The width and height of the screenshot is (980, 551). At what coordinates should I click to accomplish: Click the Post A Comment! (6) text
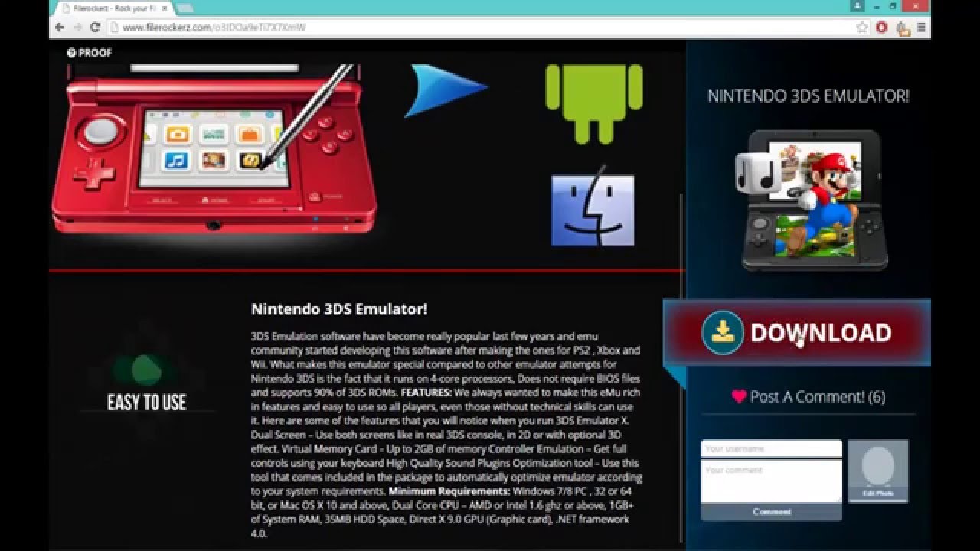click(818, 396)
